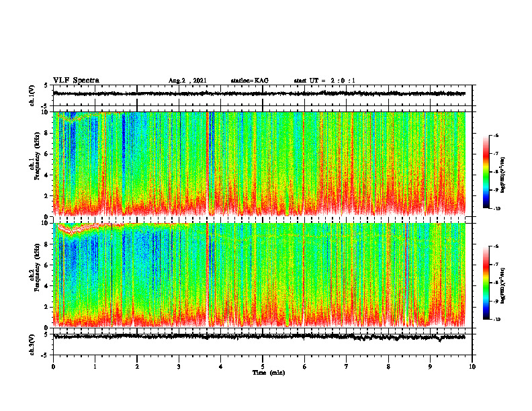532x411 pixels.
Task: Click the "-6" tick on ch.2 colorbar
Action: tap(496, 246)
